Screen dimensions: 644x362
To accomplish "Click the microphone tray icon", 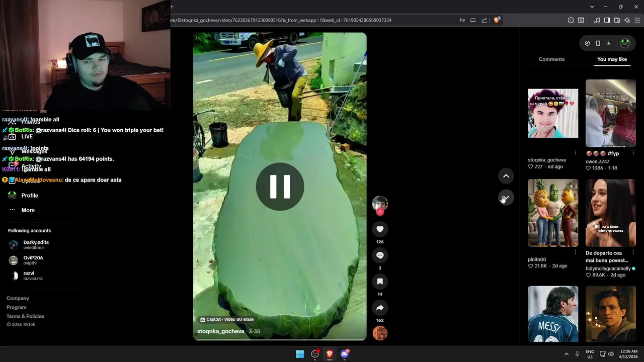I will click(577, 354).
